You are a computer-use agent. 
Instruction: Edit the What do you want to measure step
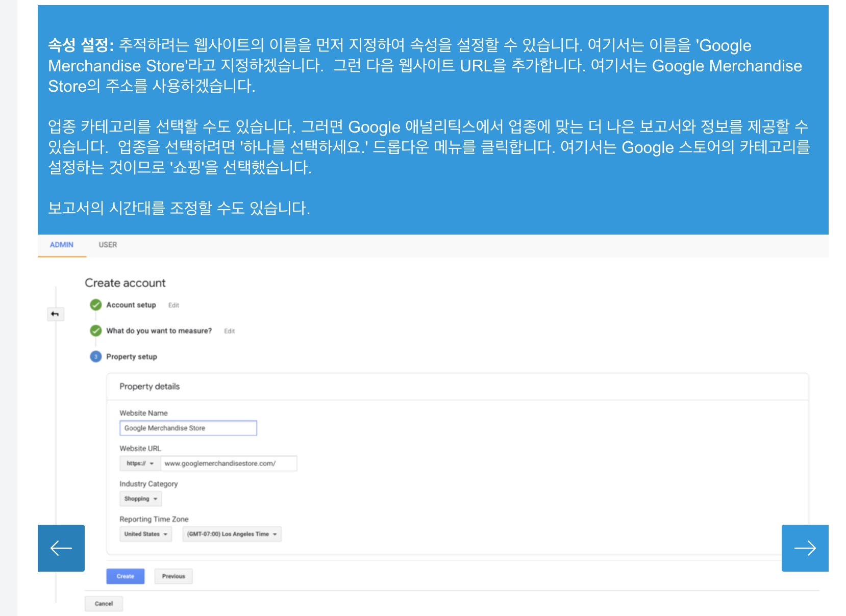[x=230, y=331]
